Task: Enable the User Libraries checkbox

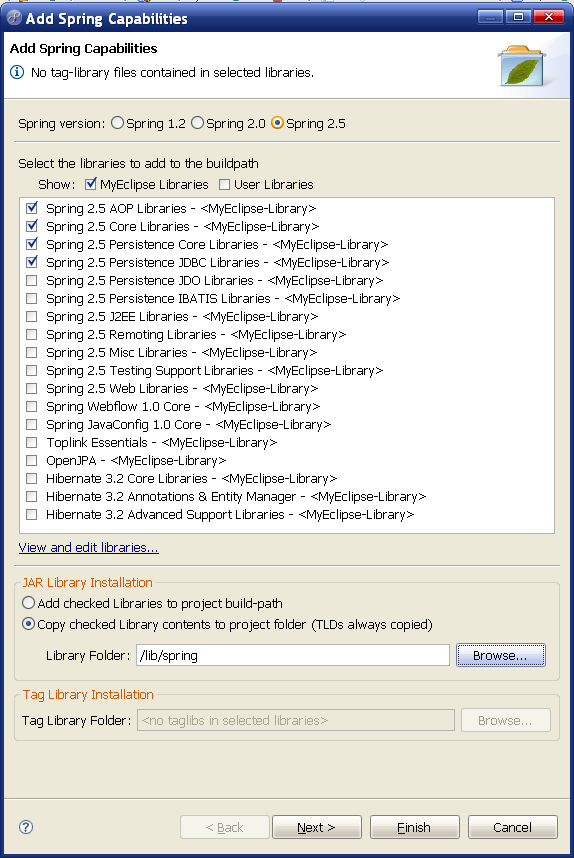Action: point(224,185)
